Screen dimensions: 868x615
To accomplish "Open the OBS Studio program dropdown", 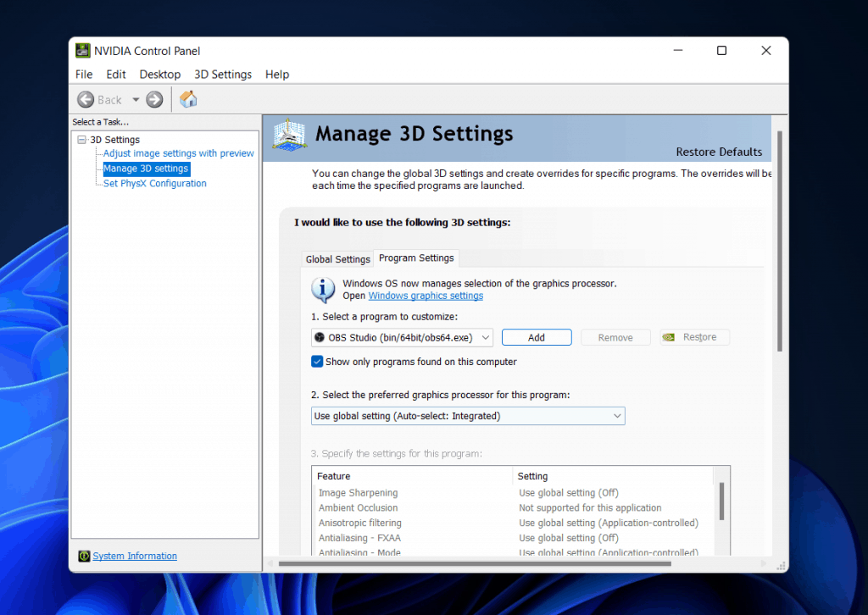I will (x=402, y=337).
